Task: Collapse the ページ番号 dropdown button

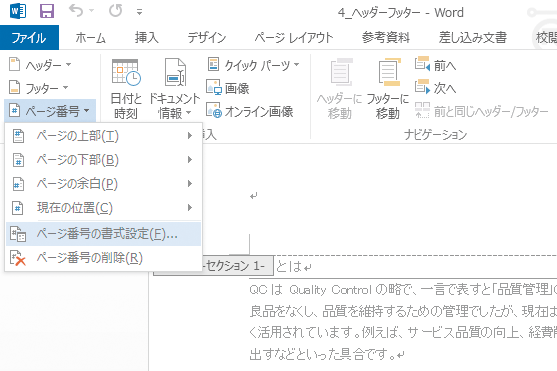Action: click(x=50, y=111)
